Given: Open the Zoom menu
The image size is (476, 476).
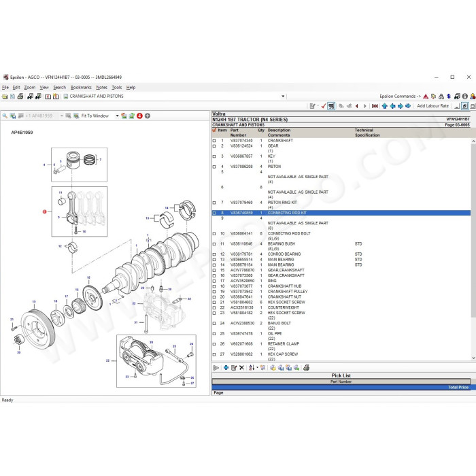Looking at the screenshot, I should pos(30,88).
